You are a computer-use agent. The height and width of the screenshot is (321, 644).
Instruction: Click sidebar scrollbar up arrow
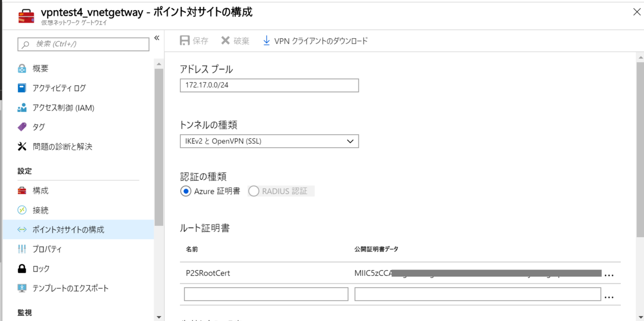(158, 64)
